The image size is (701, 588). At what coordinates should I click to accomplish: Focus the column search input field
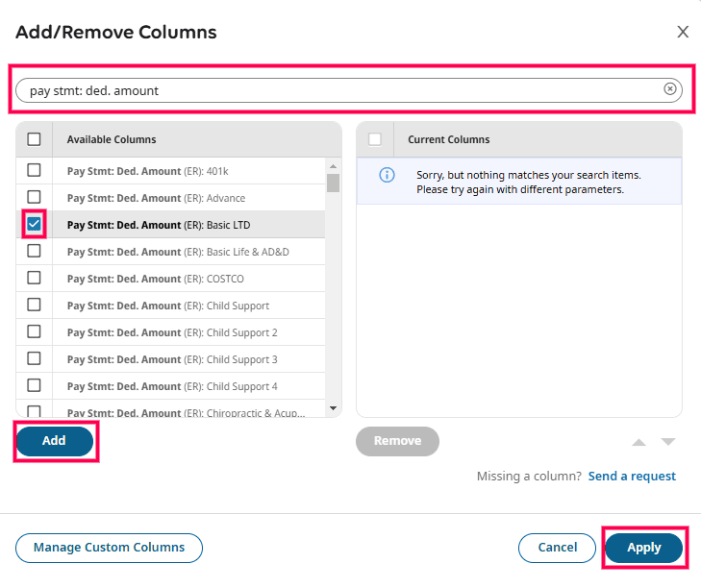click(x=337, y=90)
